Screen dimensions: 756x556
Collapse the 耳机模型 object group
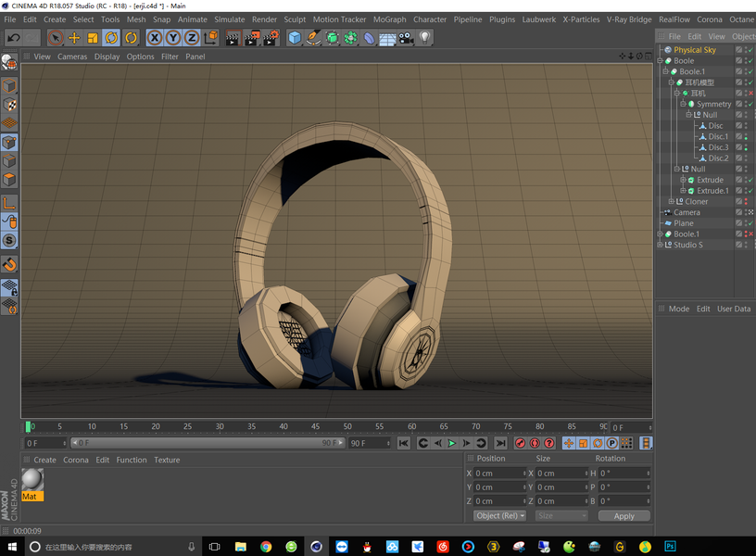(671, 82)
